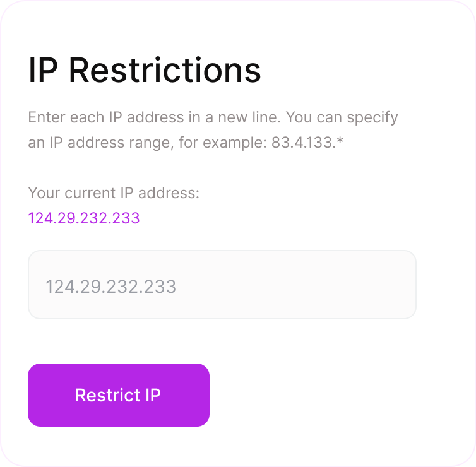This screenshot has height=467, width=476.
Task: Click the IP Restrictions heading
Action: coord(145,70)
